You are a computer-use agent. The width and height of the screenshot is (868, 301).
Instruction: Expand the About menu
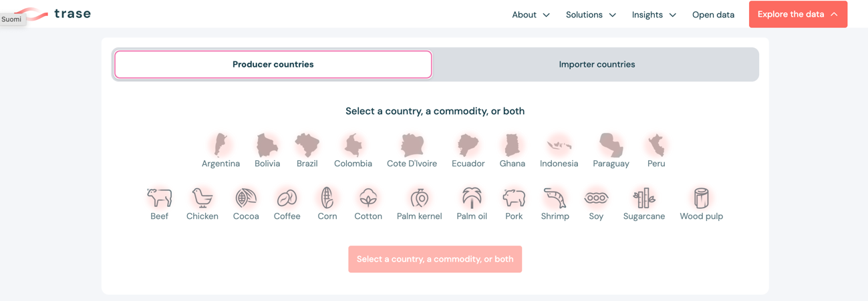[x=531, y=15]
